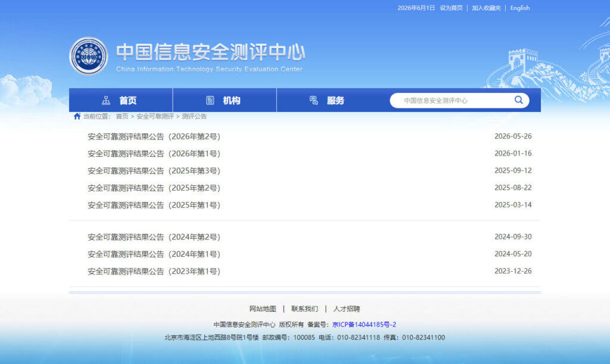This screenshot has height=364, width=610.
Task: Click the date 2024-09-30
Action: [513, 237]
